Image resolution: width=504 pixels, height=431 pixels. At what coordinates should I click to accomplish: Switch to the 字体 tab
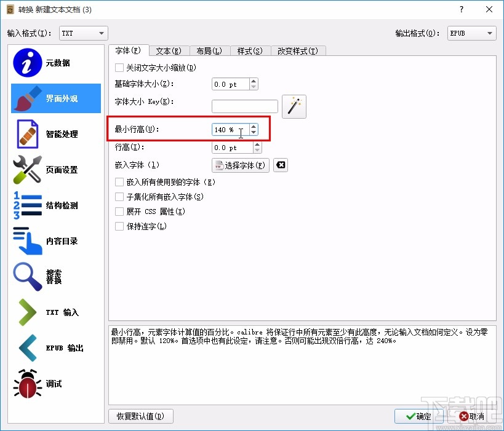128,50
